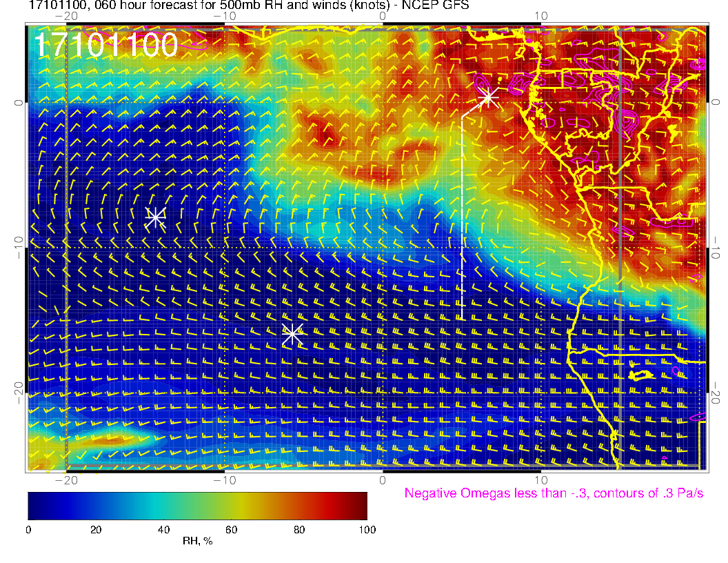Click the 'RH, %' colorbar label
Screen dimensions: 728x563
coord(197,542)
